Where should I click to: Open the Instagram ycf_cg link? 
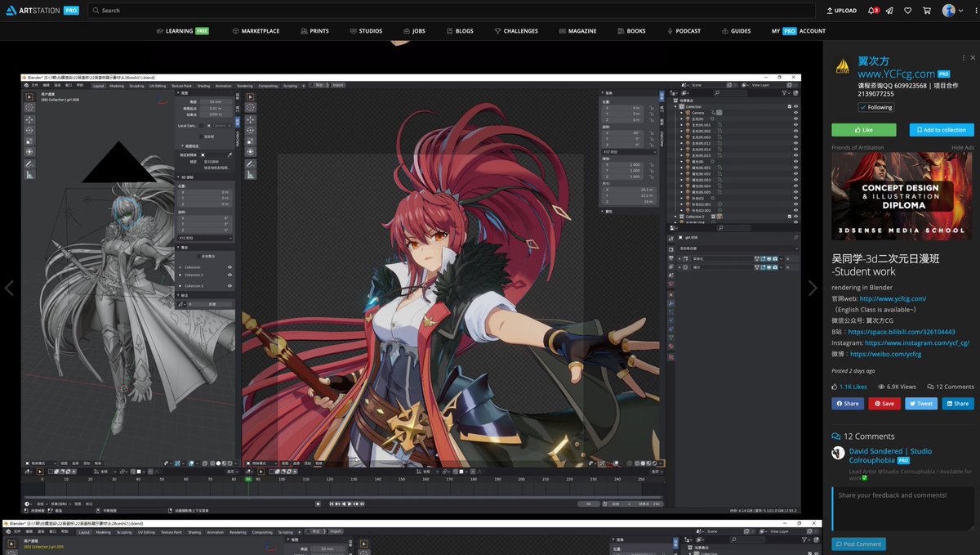917,343
